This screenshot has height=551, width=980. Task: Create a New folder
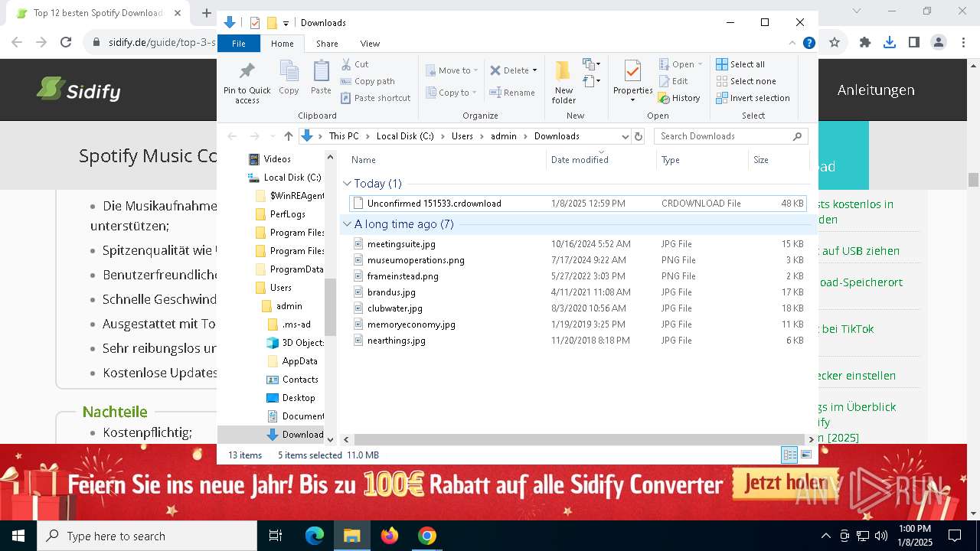pos(563,82)
